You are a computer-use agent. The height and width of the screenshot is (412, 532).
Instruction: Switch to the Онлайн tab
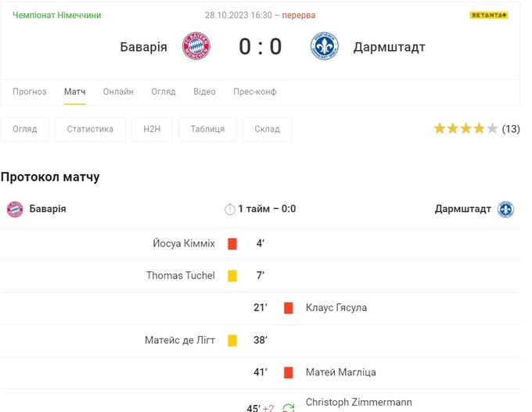pos(118,91)
